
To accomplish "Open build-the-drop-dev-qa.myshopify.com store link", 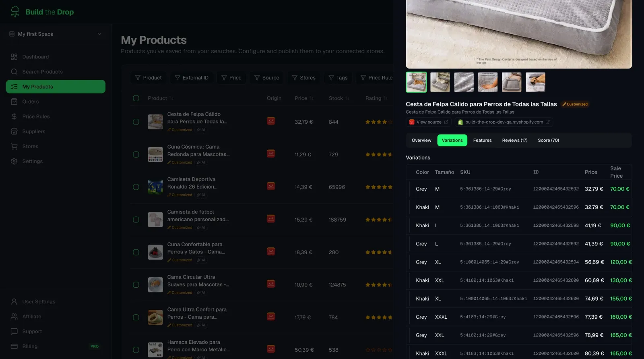I will 504,122.
